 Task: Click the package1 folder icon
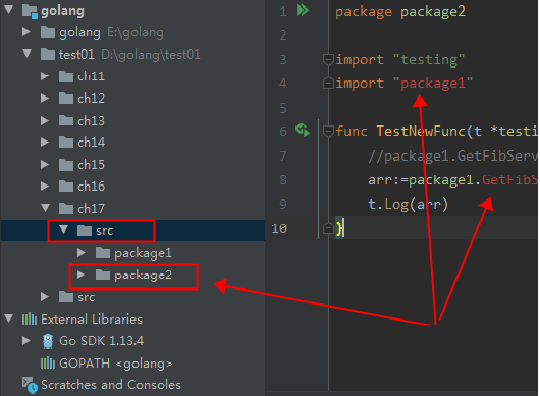(102, 253)
